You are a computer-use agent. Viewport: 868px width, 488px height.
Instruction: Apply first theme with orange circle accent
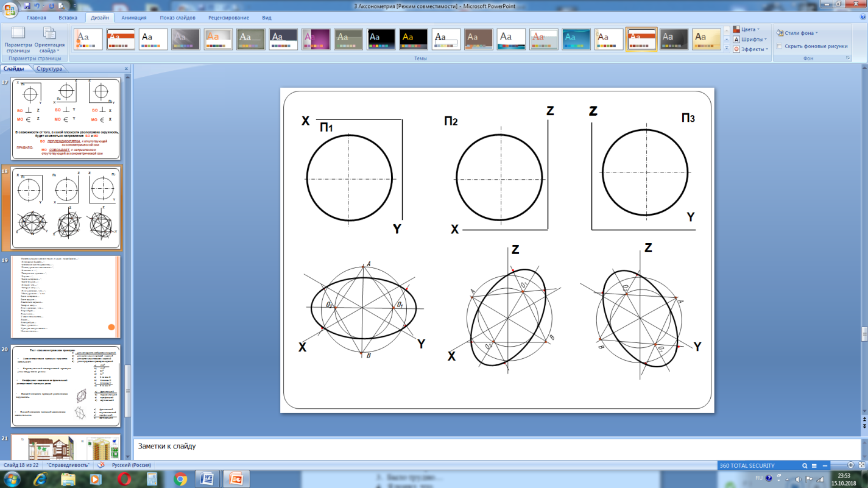coord(88,39)
